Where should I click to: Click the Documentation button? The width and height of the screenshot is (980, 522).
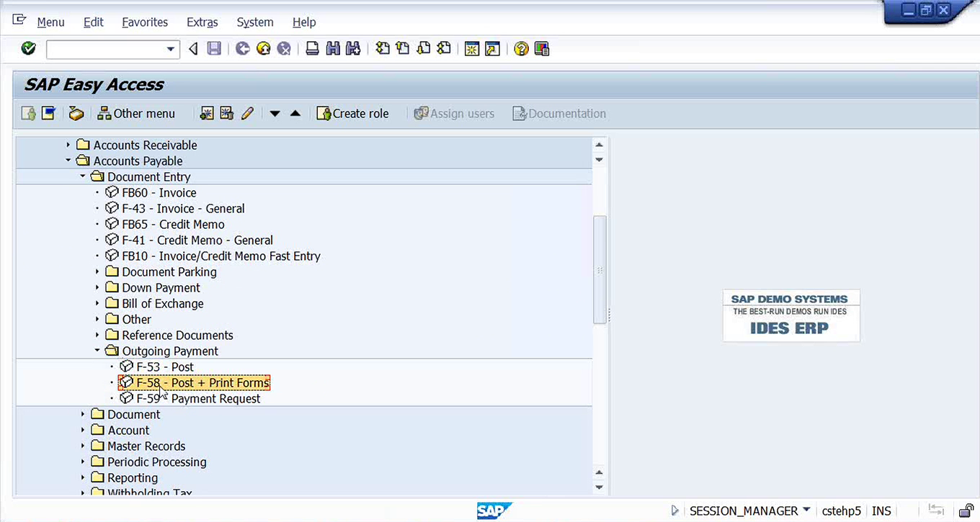pos(559,113)
